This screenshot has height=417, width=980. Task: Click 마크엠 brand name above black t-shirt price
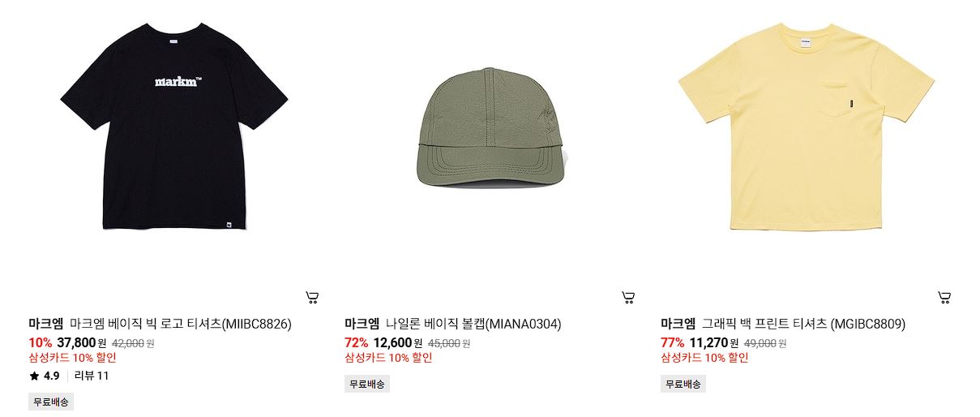45,324
